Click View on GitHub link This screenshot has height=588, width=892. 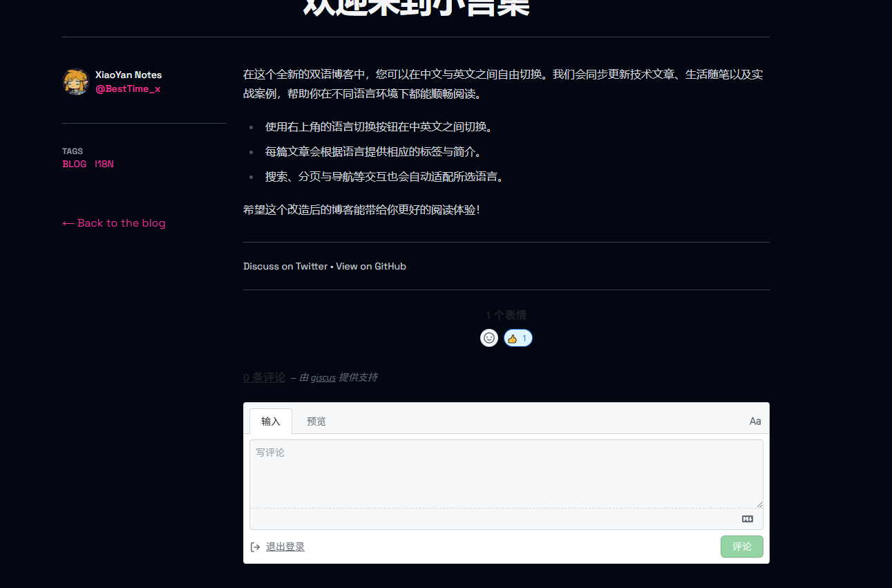coord(371,267)
